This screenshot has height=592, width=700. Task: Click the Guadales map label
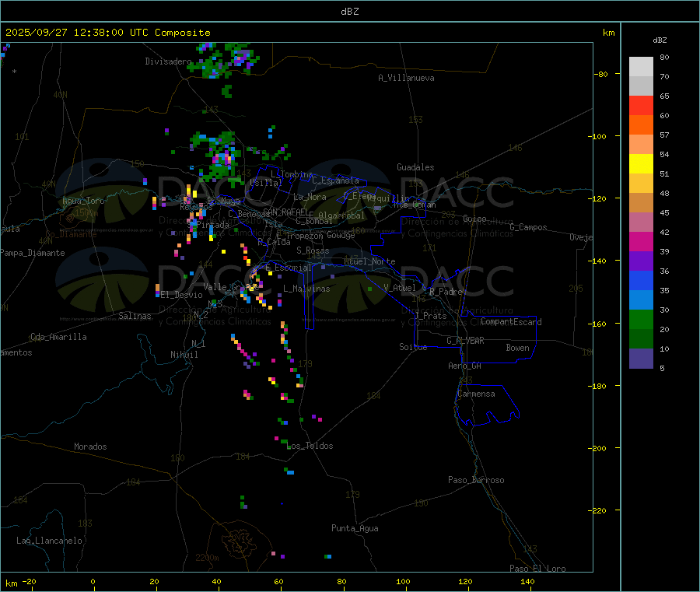coord(415,167)
